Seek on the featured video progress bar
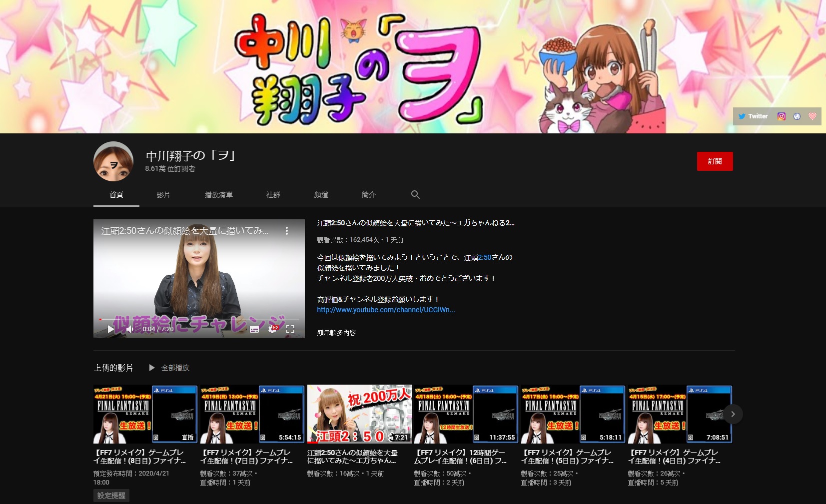 200,319
